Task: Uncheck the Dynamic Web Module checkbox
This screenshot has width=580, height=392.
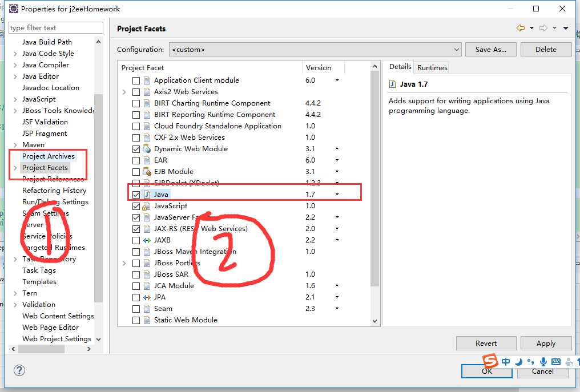Action: click(x=136, y=149)
